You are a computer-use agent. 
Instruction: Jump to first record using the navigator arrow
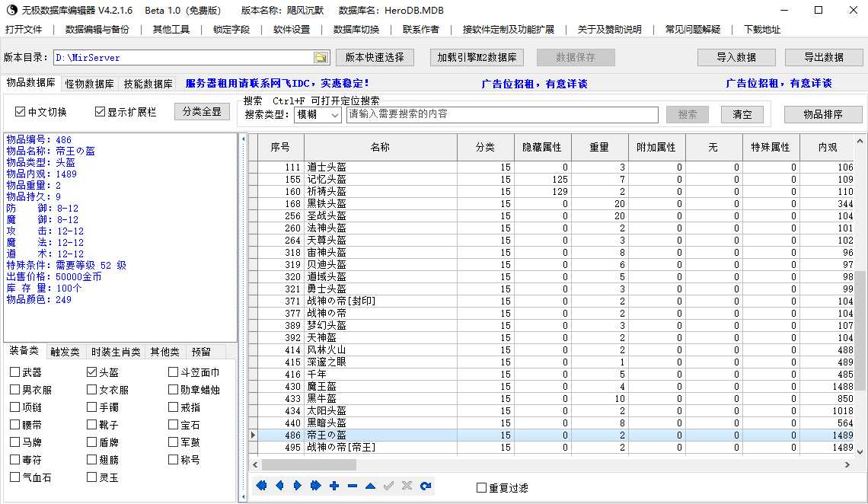[x=262, y=486]
